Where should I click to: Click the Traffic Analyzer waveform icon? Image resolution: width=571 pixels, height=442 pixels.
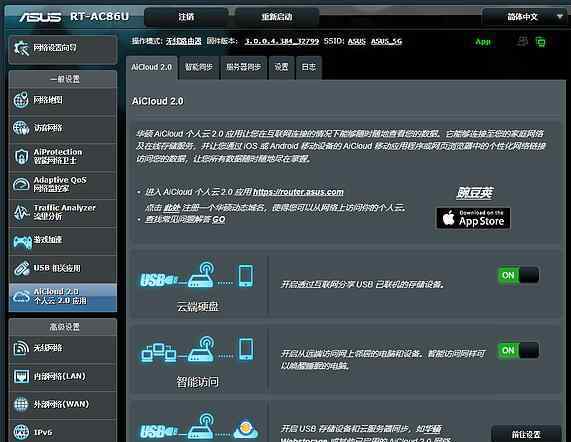coord(21,212)
